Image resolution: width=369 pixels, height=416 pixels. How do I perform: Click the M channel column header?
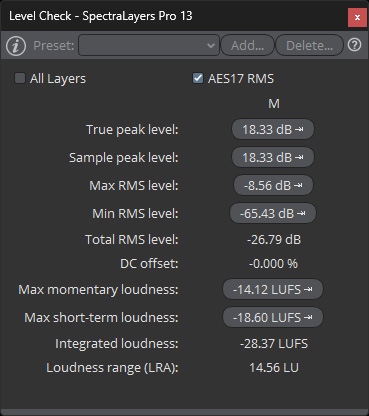tap(274, 104)
